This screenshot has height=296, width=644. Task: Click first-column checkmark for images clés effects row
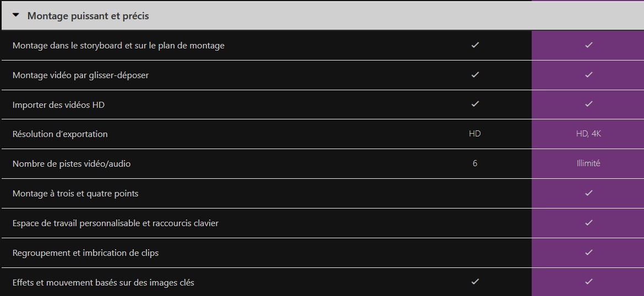pyautogui.click(x=475, y=282)
